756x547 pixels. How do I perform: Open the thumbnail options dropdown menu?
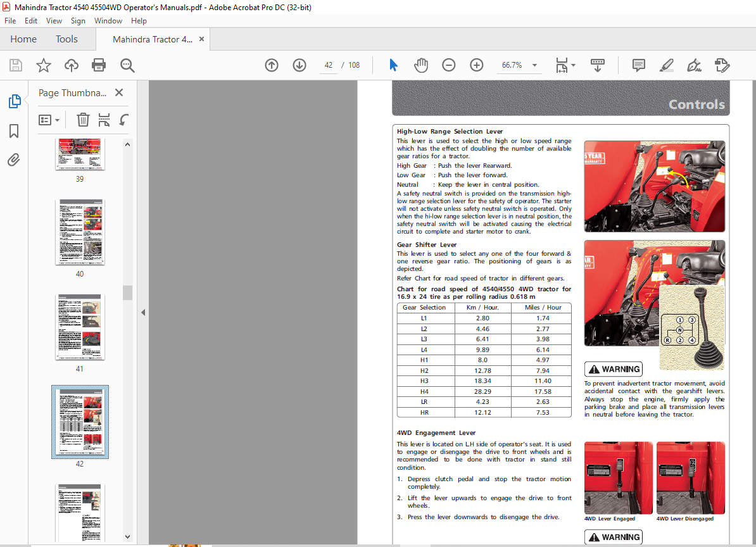(49, 120)
